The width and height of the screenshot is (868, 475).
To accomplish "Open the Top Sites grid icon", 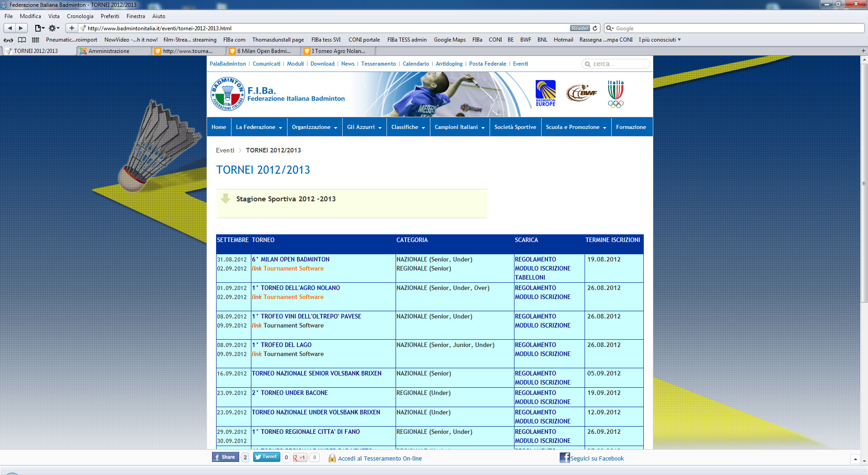I will (35, 40).
